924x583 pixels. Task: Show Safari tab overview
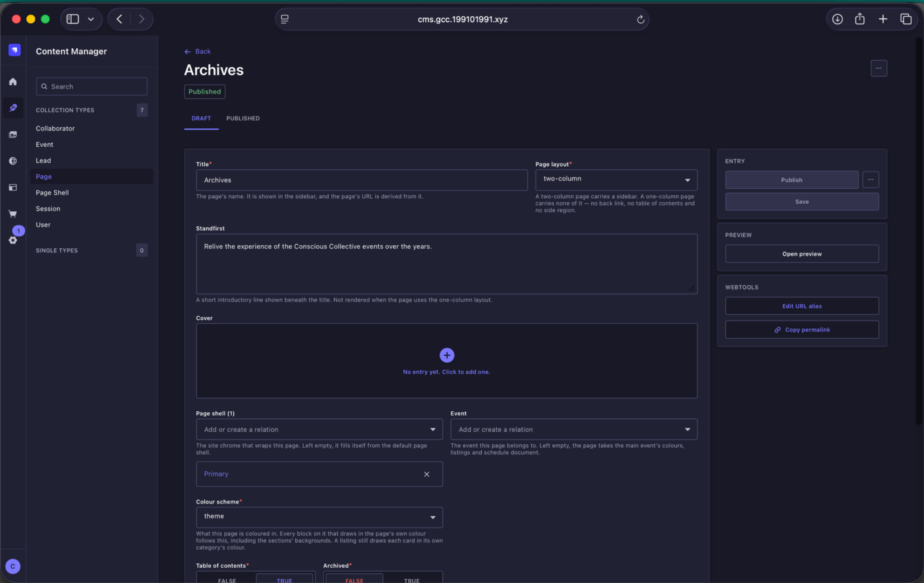point(905,19)
